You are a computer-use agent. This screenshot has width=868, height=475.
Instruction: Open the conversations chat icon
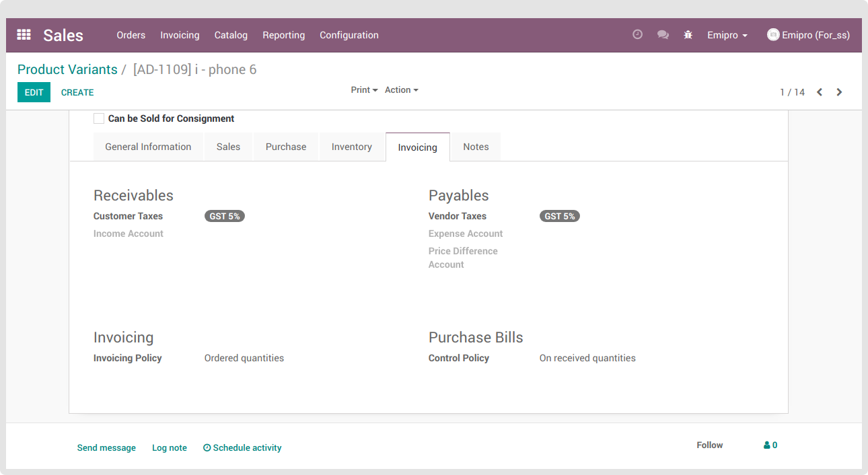(663, 35)
